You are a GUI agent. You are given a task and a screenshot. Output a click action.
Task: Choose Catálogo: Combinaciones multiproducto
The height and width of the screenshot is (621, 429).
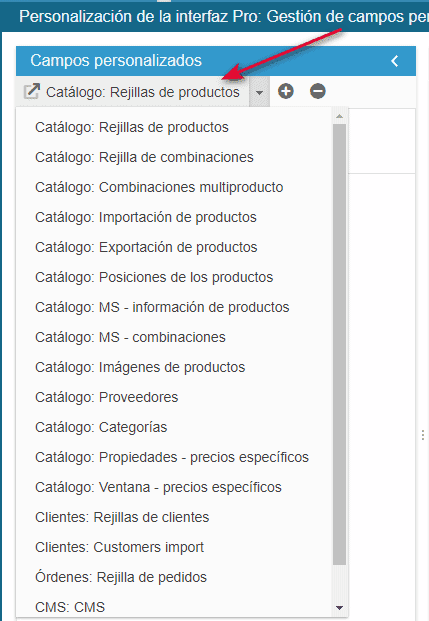[159, 187]
